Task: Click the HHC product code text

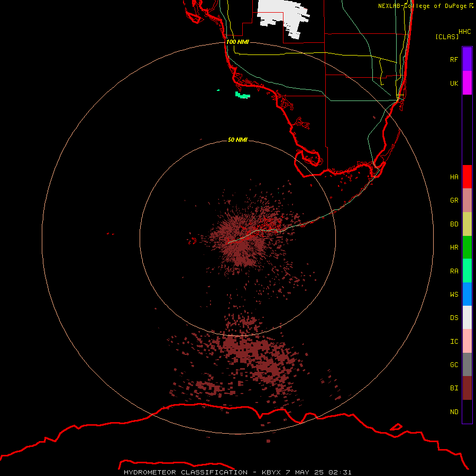Action: [x=464, y=32]
